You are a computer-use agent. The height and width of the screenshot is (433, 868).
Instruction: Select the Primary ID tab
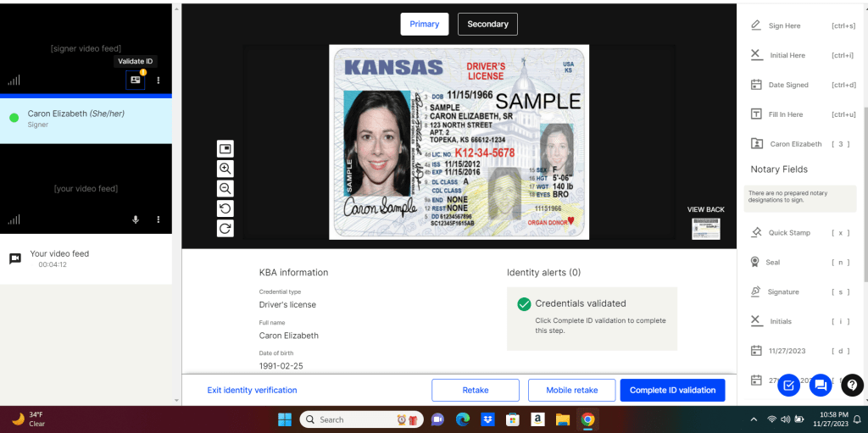click(425, 25)
